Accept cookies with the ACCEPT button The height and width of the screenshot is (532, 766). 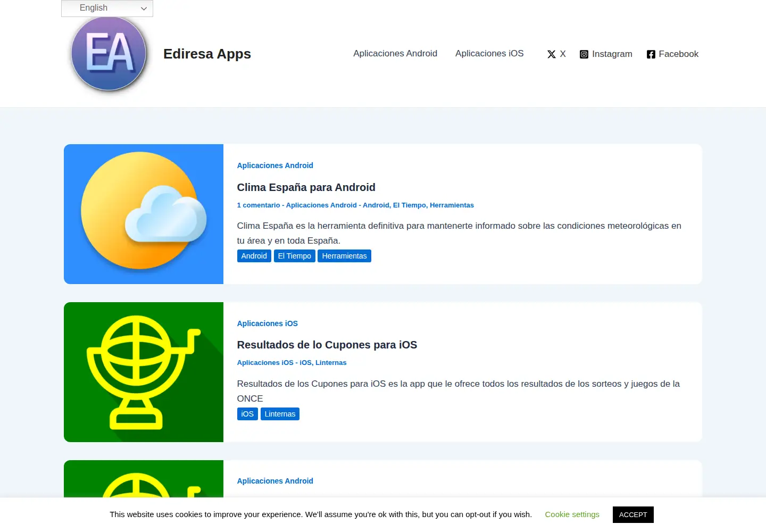633,514
